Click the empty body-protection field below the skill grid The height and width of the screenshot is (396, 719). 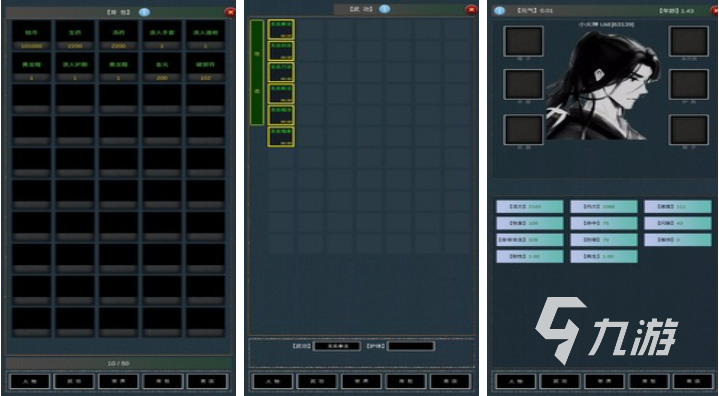(x=410, y=346)
